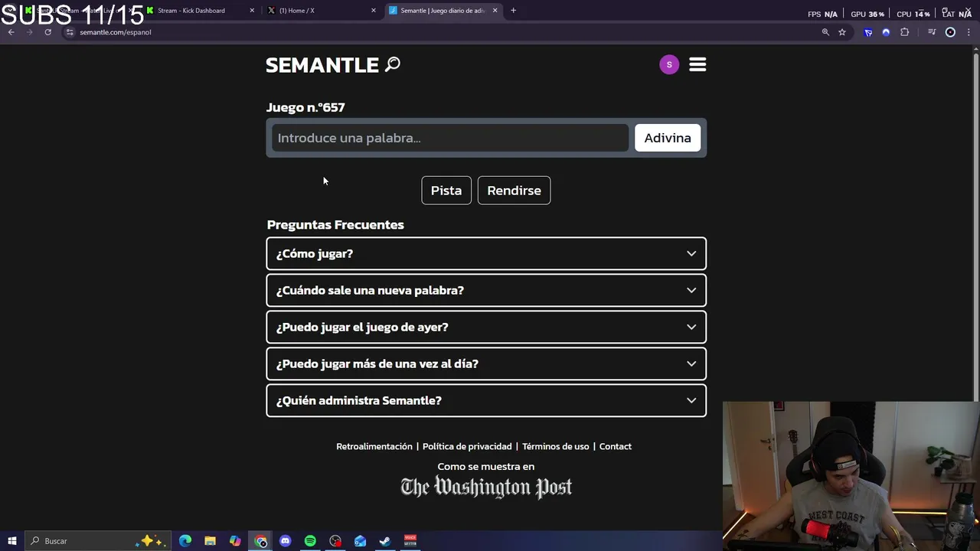Click the Juego n.°657 heading

click(305, 107)
